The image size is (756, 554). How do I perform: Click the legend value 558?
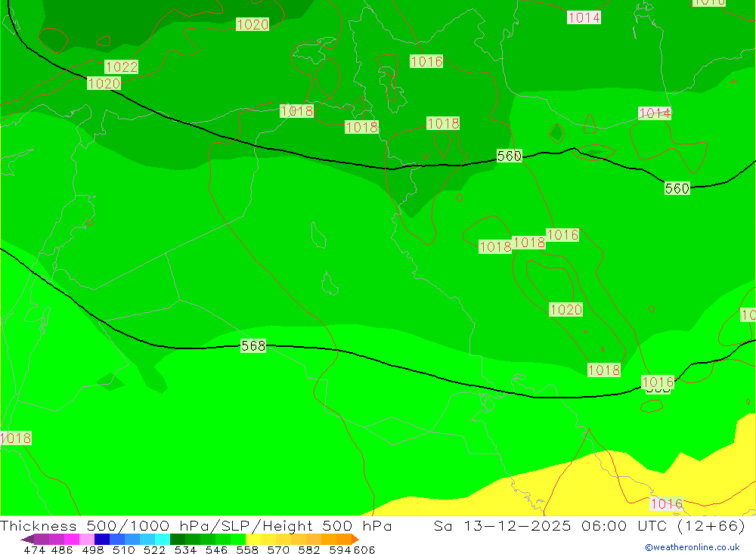[x=247, y=549]
